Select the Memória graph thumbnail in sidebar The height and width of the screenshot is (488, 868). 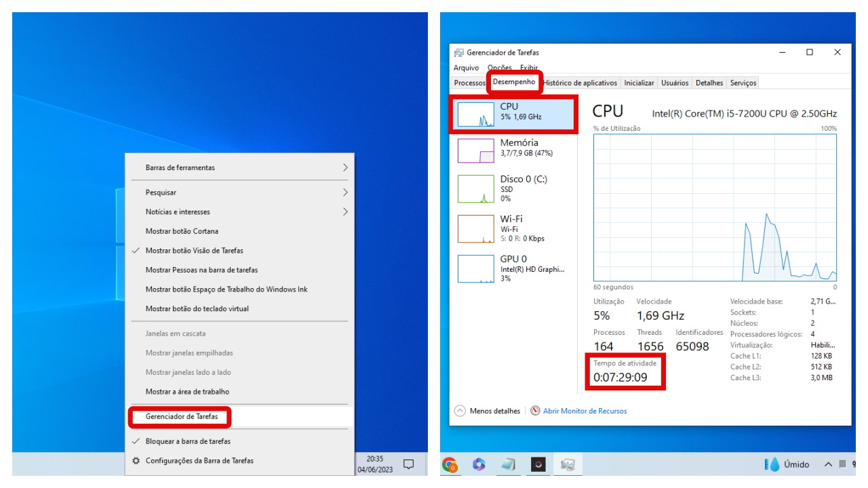click(475, 150)
